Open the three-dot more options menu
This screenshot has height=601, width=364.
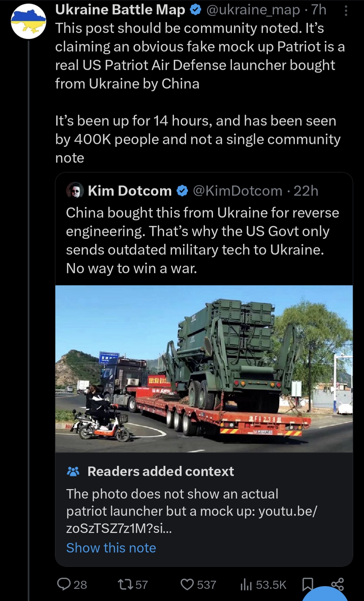pyautogui.click(x=346, y=11)
